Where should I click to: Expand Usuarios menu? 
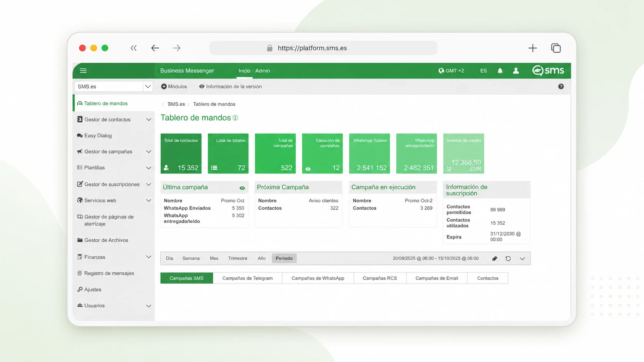pyautogui.click(x=149, y=306)
